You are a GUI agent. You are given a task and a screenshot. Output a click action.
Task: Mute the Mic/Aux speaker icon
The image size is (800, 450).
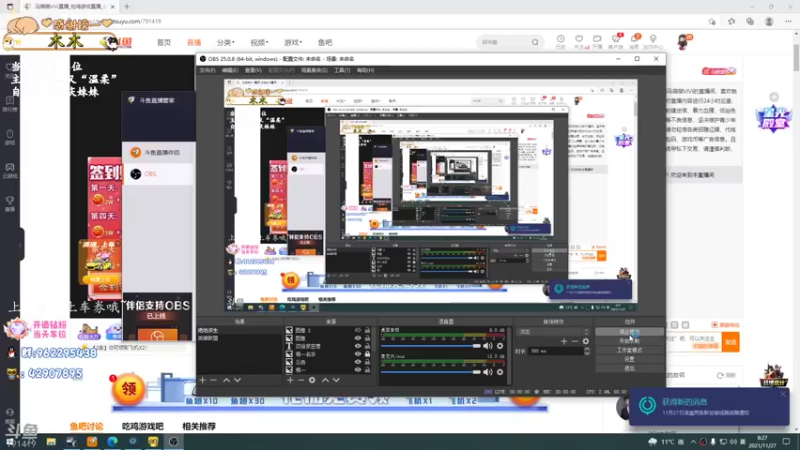488,372
